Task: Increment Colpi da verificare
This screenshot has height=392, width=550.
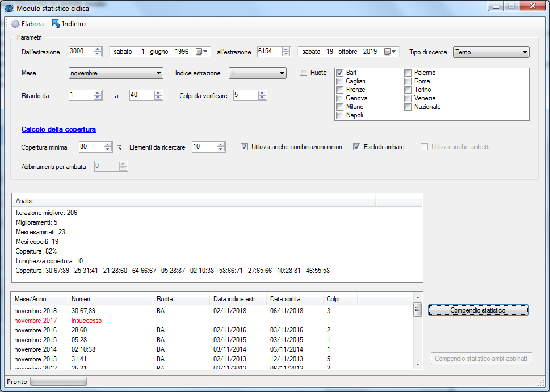Action: click(x=262, y=93)
